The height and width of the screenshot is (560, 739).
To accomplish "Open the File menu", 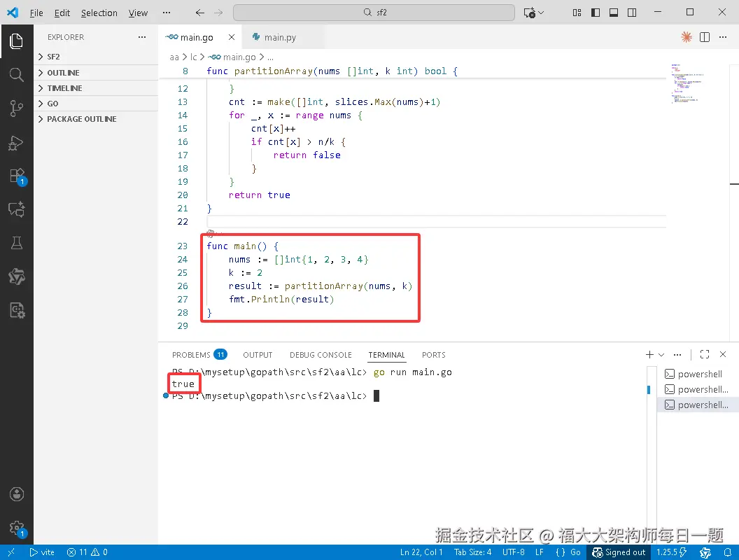I will pyautogui.click(x=36, y=13).
